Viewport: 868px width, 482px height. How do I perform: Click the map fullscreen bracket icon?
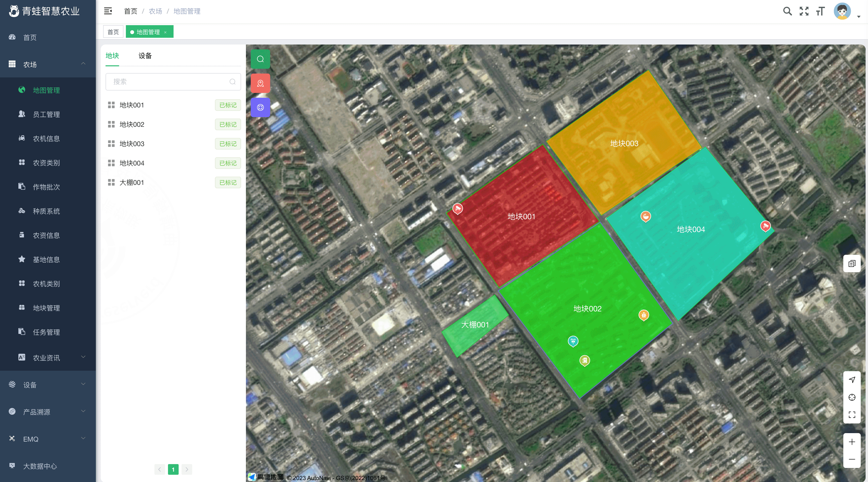[x=852, y=415]
